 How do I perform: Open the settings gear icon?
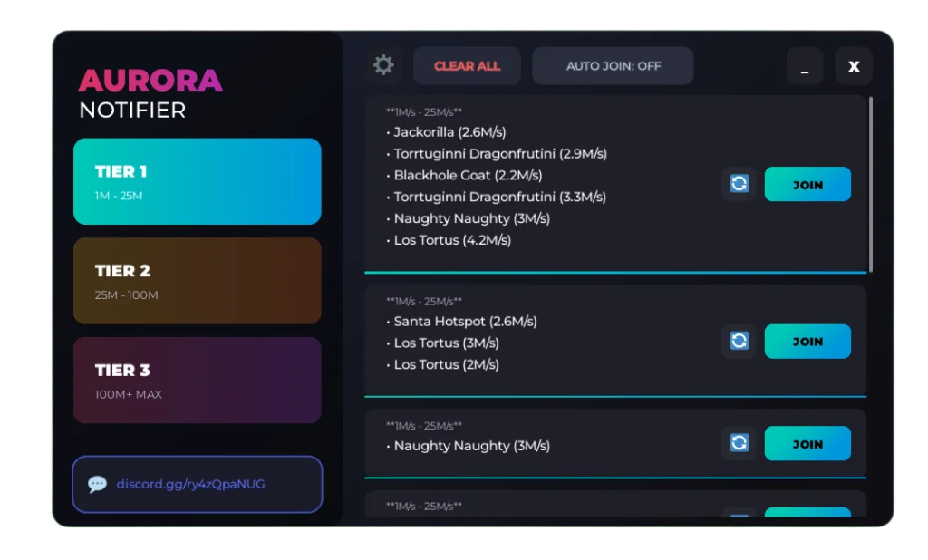(382, 65)
